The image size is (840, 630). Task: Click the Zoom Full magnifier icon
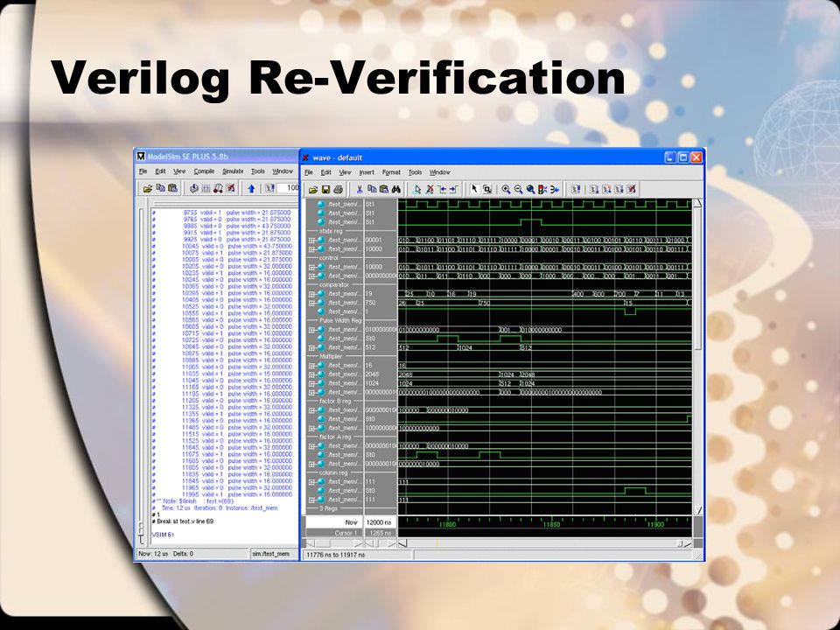coord(530,189)
